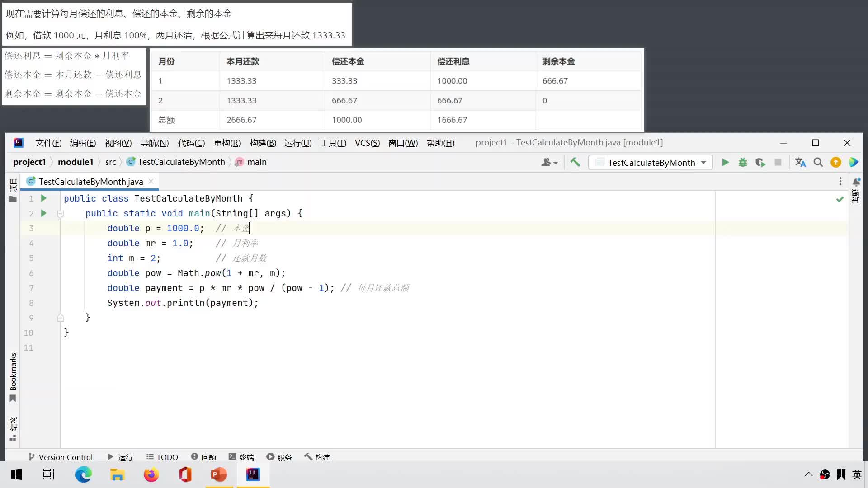Open Firefox from taskbar
Image resolution: width=868 pixels, height=488 pixels.
(x=151, y=474)
